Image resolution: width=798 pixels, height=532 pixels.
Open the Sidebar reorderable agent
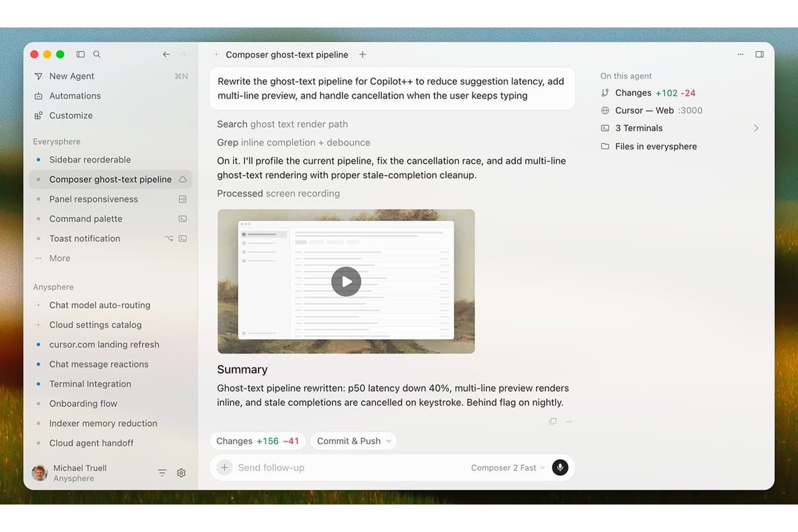coord(111,160)
